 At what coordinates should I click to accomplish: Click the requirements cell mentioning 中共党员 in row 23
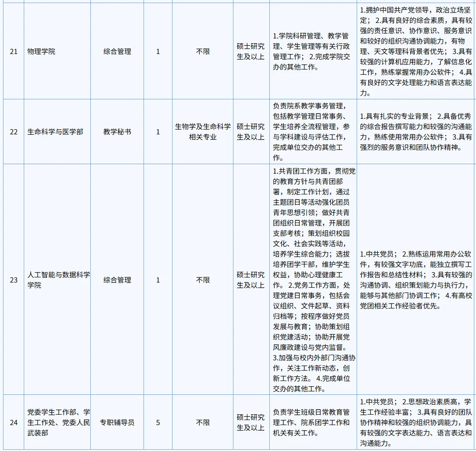[x=416, y=279]
